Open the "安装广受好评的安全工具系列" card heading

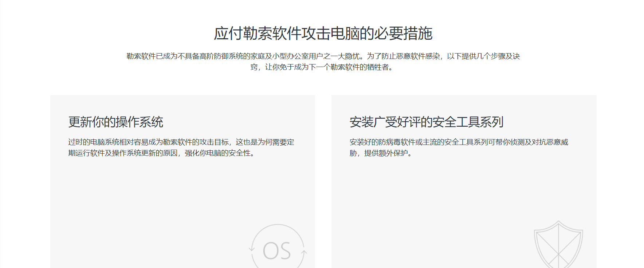pyautogui.click(x=426, y=122)
